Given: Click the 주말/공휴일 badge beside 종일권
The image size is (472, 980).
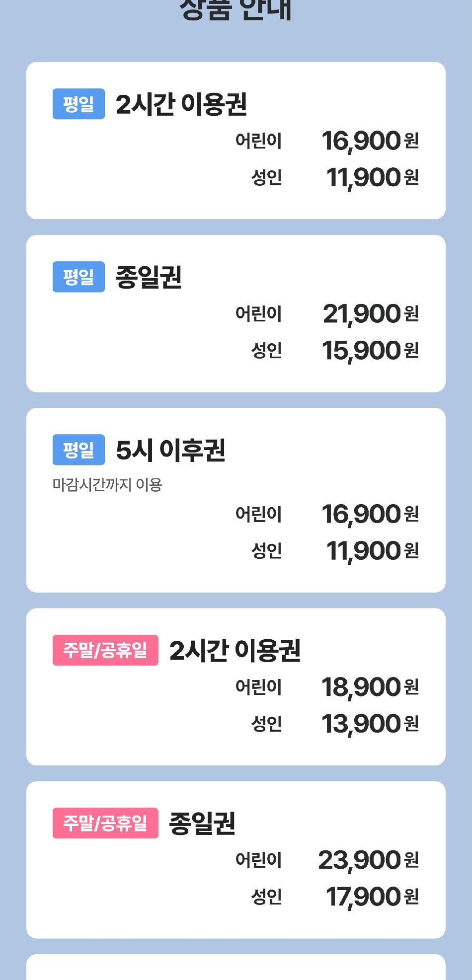Looking at the screenshot, I should point(105,823).
